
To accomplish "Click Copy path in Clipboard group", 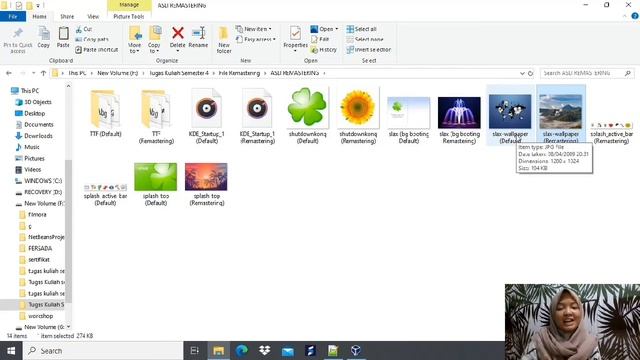I will click(x=92, y=40).
